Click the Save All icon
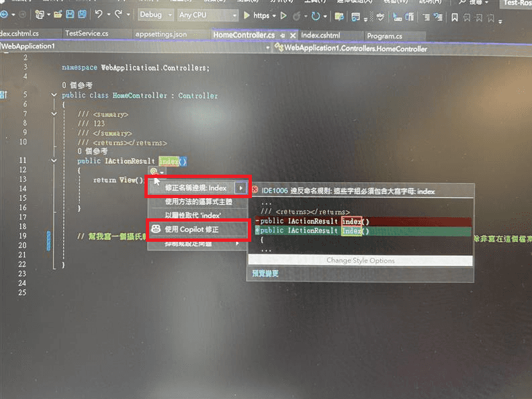This screenshot has height=399, width=532. coord(82,14)
